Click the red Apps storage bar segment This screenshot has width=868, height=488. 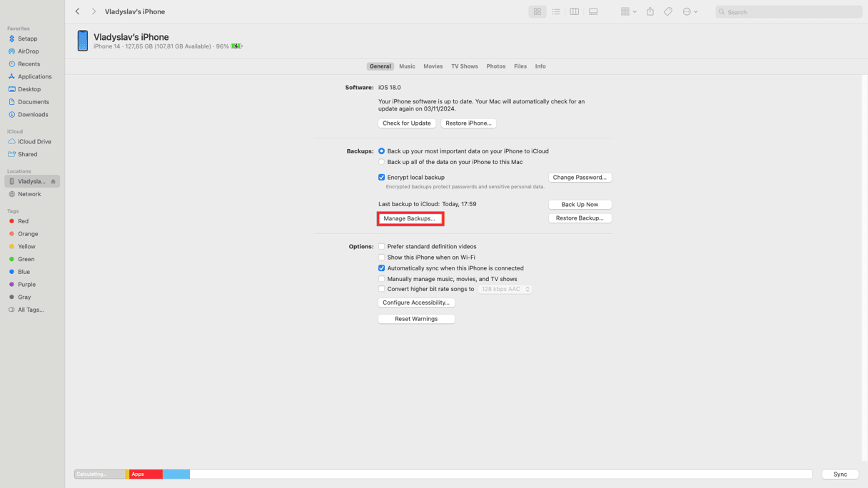[146, 474]
